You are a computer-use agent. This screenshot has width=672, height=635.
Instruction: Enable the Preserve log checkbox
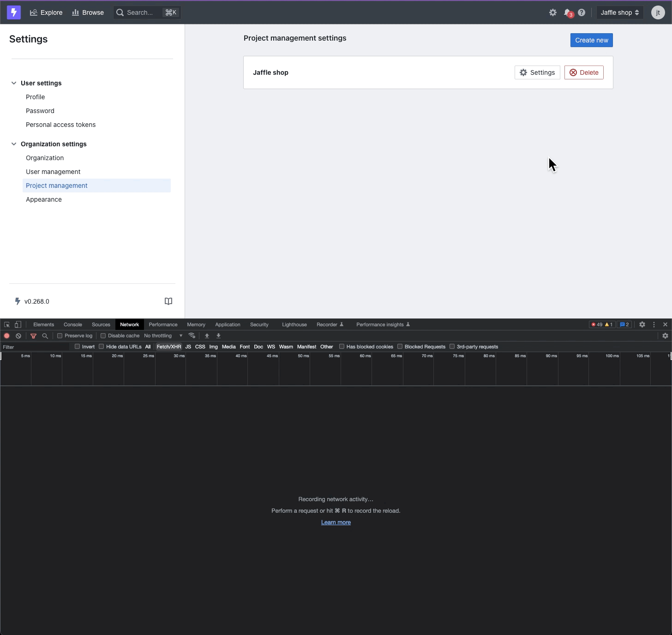(x=60, y=335)
